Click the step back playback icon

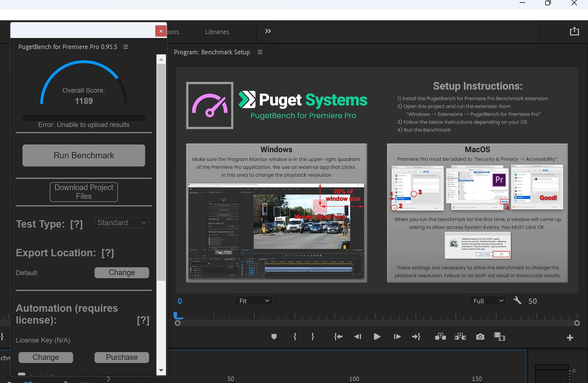(357, 337)
